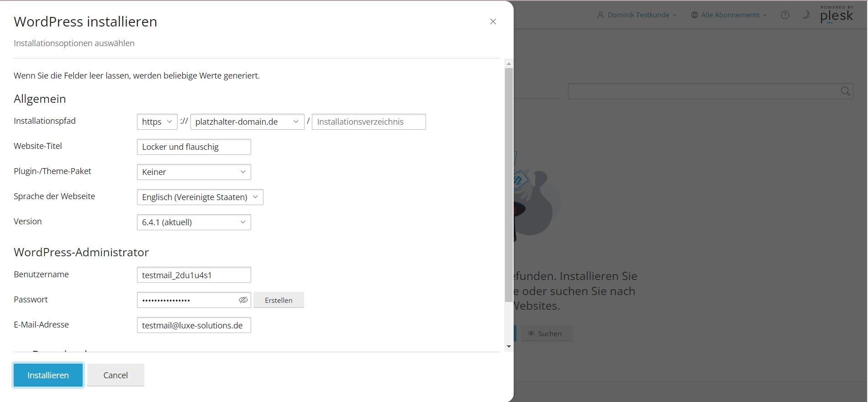Open the Plugin-/Theme-Paket dropdown showing Keiner
This screenshot has width=868, height=402.
click(194, 172)
